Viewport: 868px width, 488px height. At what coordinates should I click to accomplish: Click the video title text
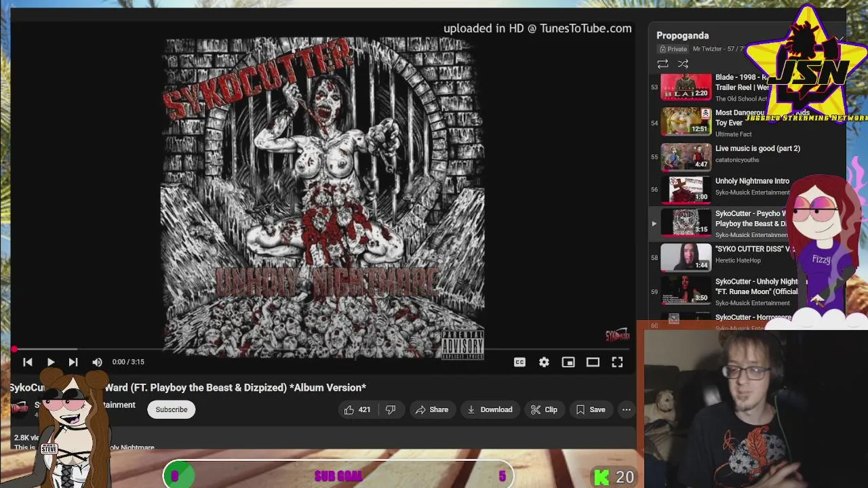(188, 388)
